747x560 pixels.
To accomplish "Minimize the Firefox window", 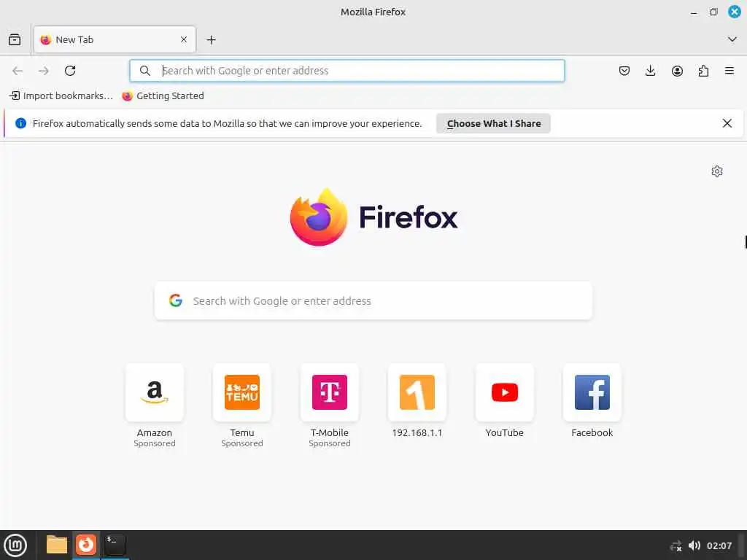I will pos(694,12).
